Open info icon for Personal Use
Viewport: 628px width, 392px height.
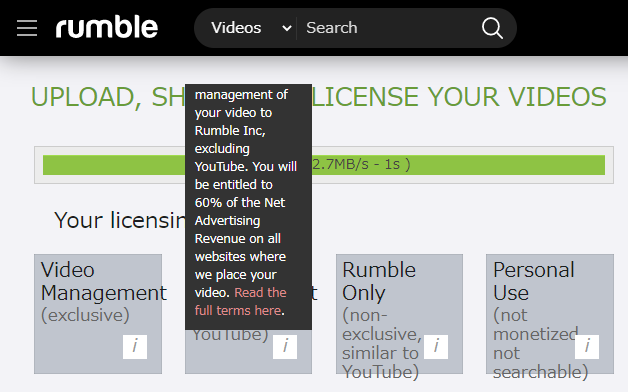587,347
